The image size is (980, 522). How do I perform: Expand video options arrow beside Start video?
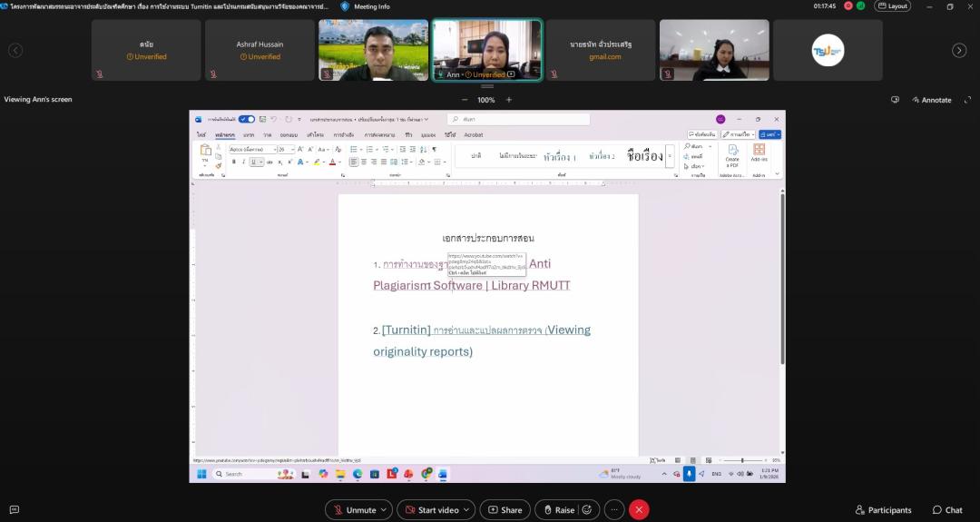click(467, 510)
